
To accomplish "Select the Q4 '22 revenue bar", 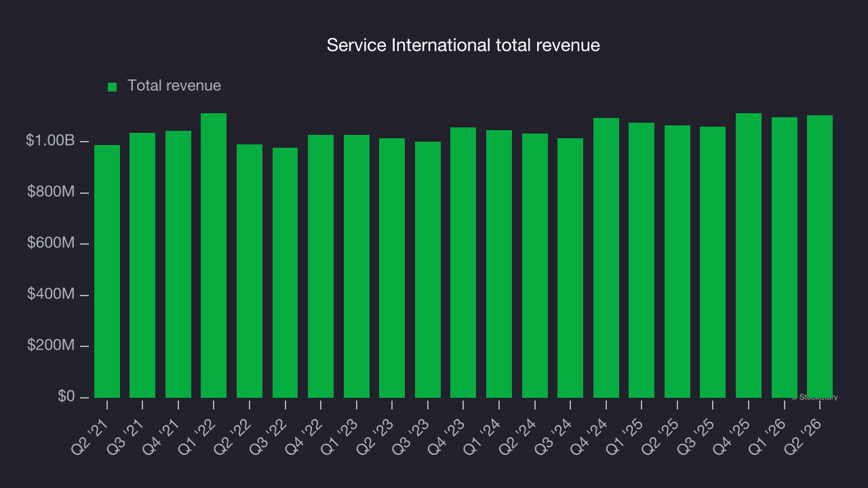I will coord(321,266).
